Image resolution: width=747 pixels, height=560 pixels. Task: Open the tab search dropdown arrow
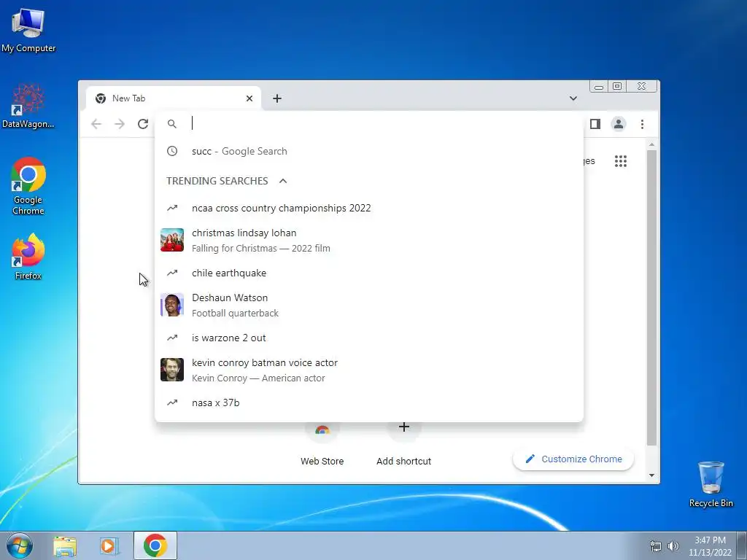pyautogui.click(x=573, y=98)
